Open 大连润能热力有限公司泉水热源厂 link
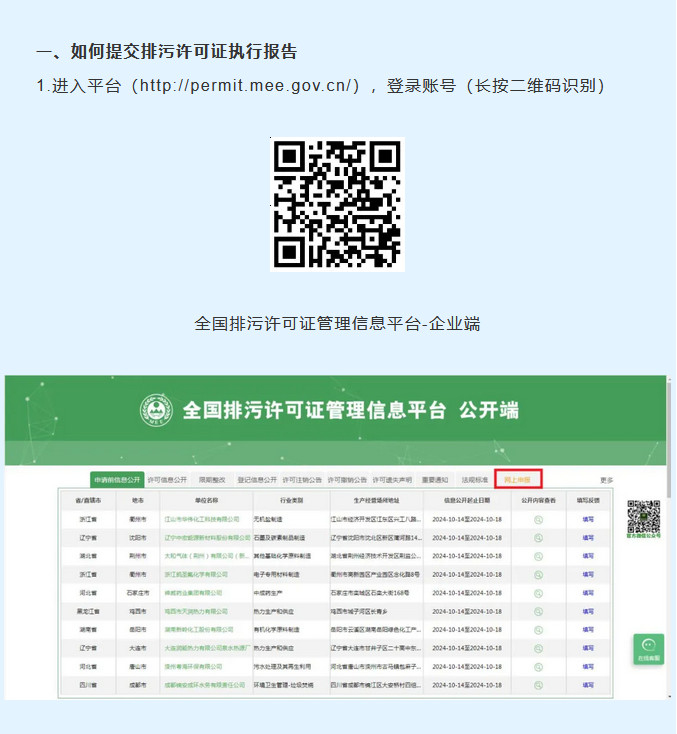This screenshot has height=734, width=677. (207, 648)
